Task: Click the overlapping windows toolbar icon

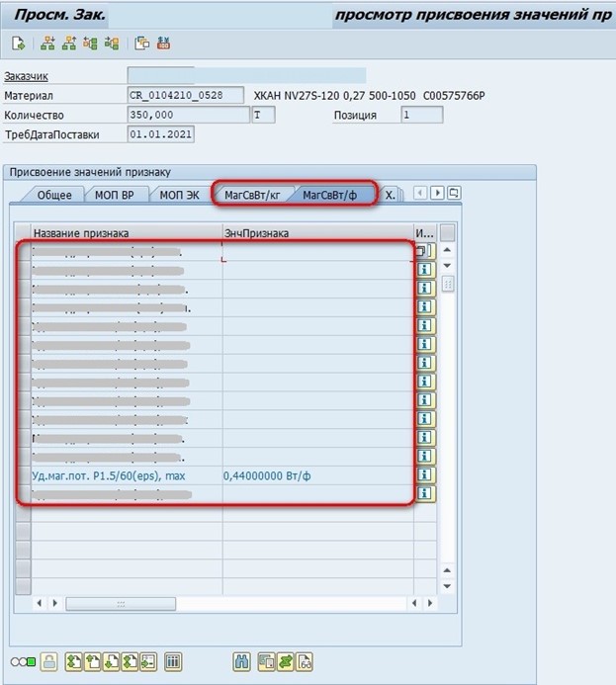Action: [142, 43]
